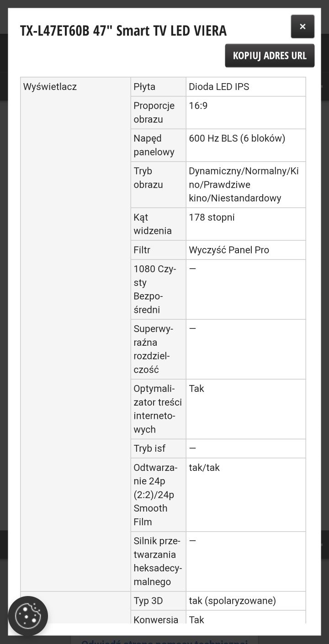329x644 pixels.
Task: Open the cookie settings icon
Action: tap(28, 616)
